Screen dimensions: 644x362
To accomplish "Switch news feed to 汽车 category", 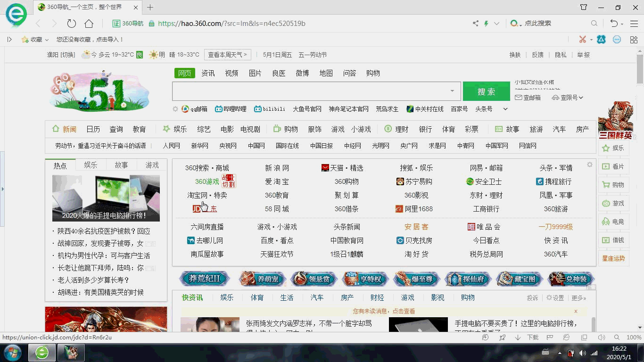I will tap(317, 297).
